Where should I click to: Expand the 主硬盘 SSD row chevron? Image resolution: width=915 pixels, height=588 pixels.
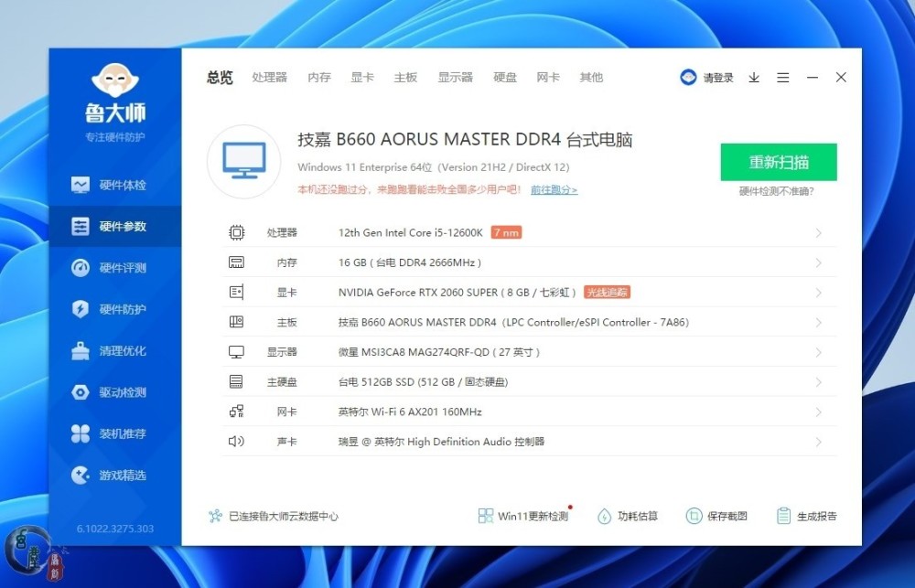(818, 382)
